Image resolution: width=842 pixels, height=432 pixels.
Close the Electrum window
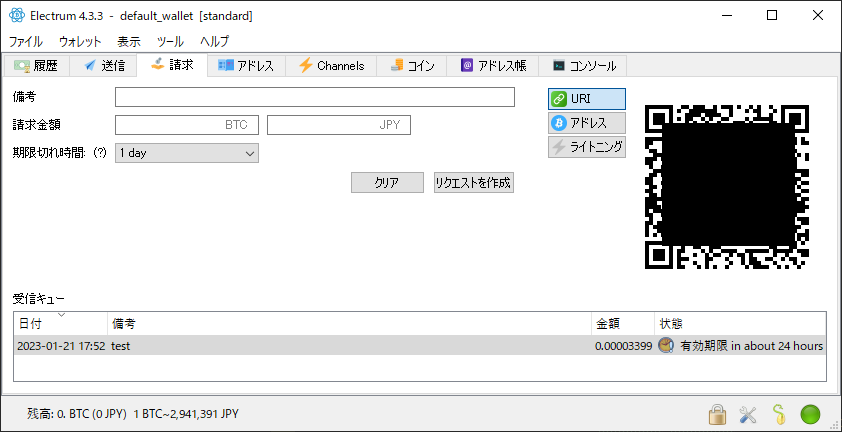(x=817, y=16)
